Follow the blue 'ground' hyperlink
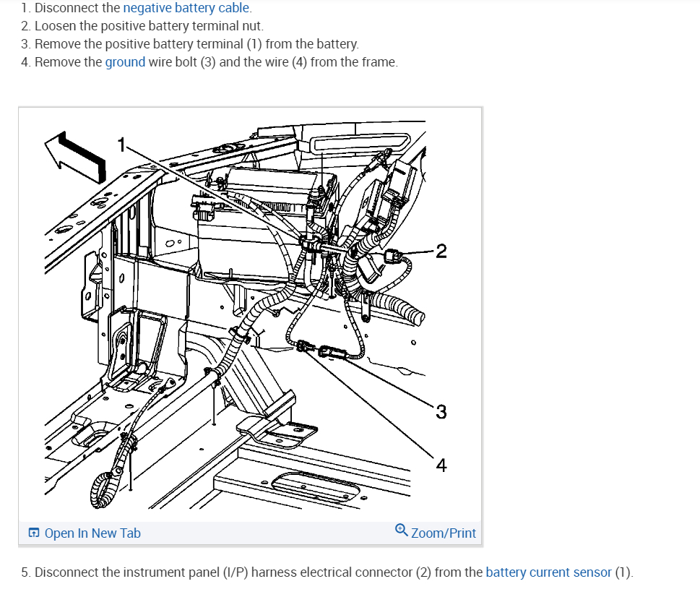This screenshot has width=700, height=597. click(x=125, y=61)
